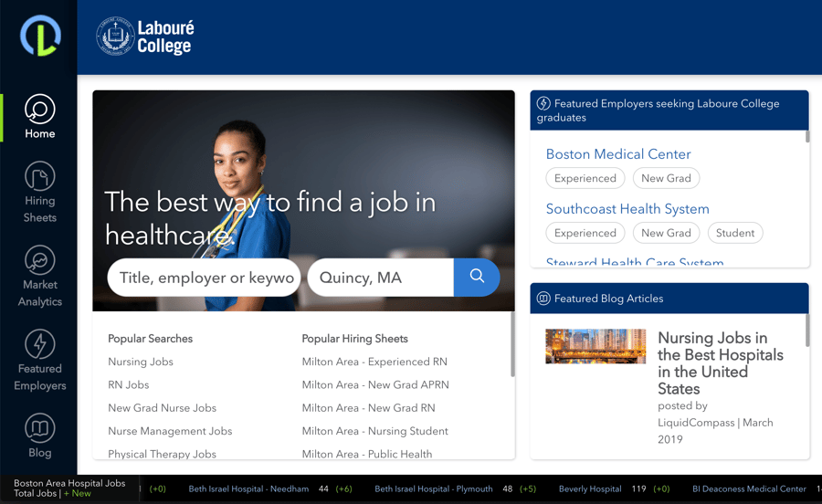Open the Nursing Jobs blog article thumbnail
The height and width of the screenshot is (504, 822).
point(595,346)
